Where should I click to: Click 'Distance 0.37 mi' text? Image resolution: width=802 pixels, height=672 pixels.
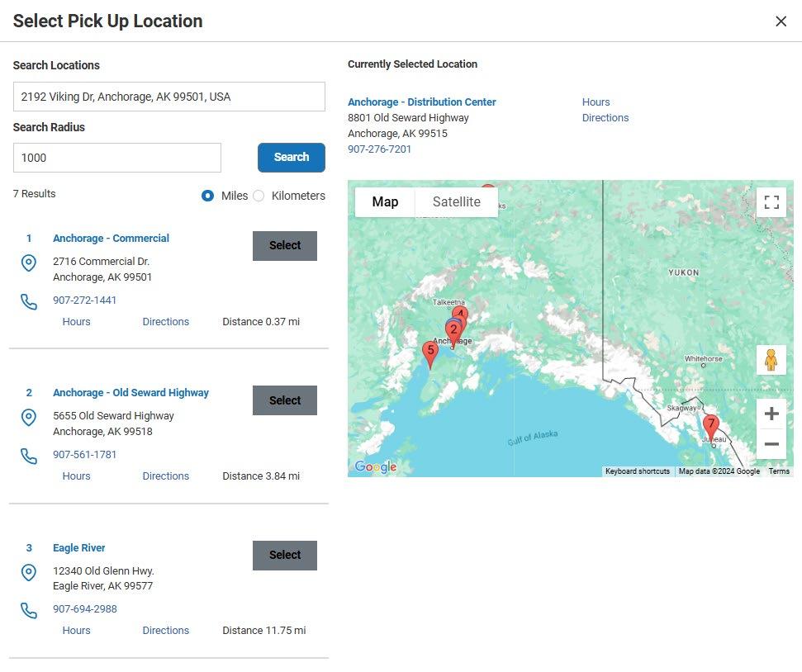[261, 322]
